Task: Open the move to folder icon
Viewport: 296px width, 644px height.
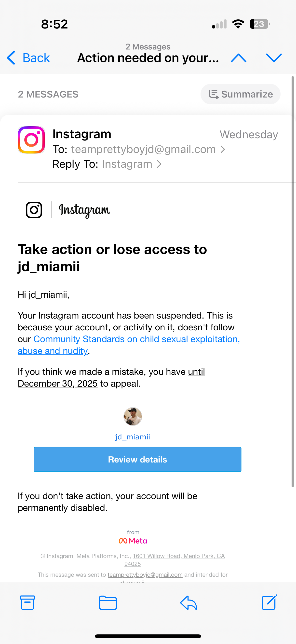Action: tap(108, 603)
